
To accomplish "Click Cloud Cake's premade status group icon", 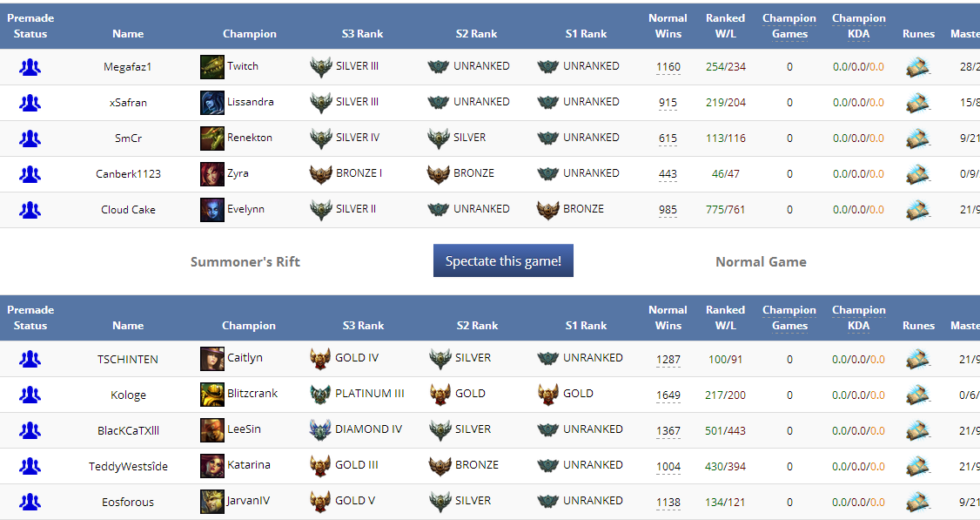I will click(x=30, y=210).
